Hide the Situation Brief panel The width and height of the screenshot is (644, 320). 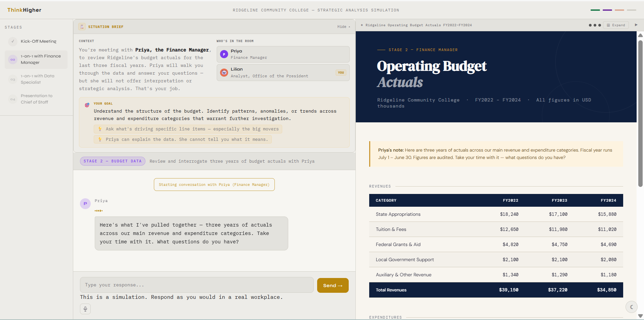coord(344,27)
